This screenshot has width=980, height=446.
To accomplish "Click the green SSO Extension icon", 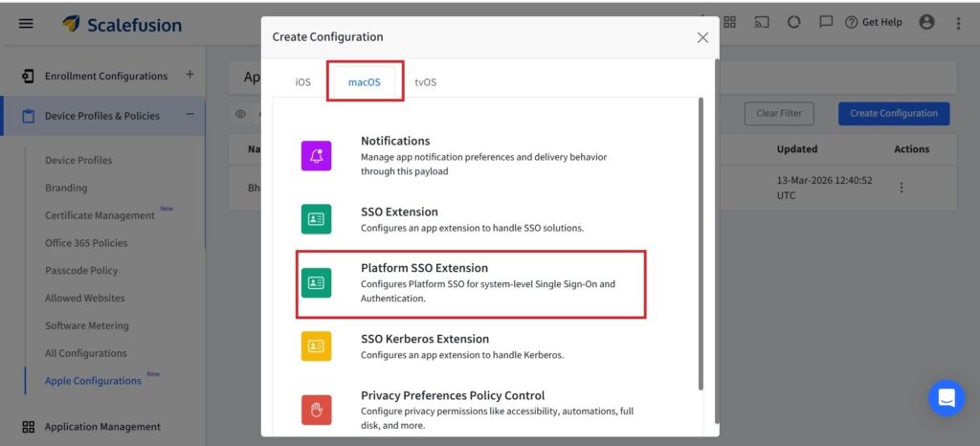I will (316, 219).
